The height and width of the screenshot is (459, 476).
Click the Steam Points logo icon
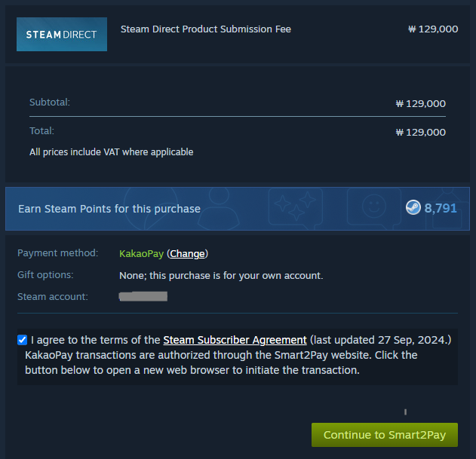click(413, 207)
